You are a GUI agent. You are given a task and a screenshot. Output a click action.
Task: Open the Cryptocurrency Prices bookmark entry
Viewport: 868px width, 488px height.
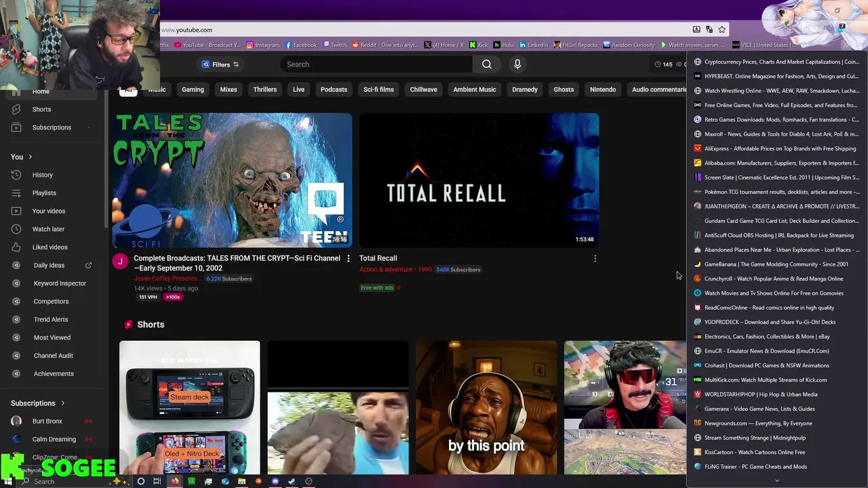pyautogui.click(x=776, y=62)
